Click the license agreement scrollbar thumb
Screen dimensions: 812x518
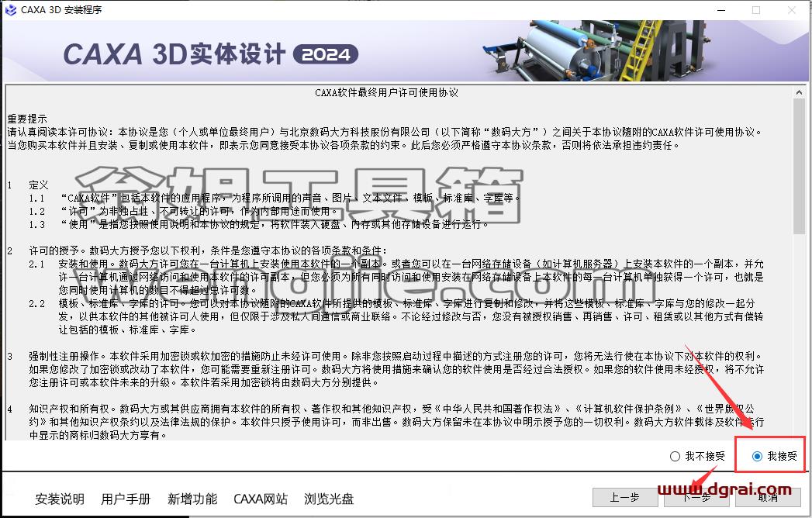(x=799, y=166)
